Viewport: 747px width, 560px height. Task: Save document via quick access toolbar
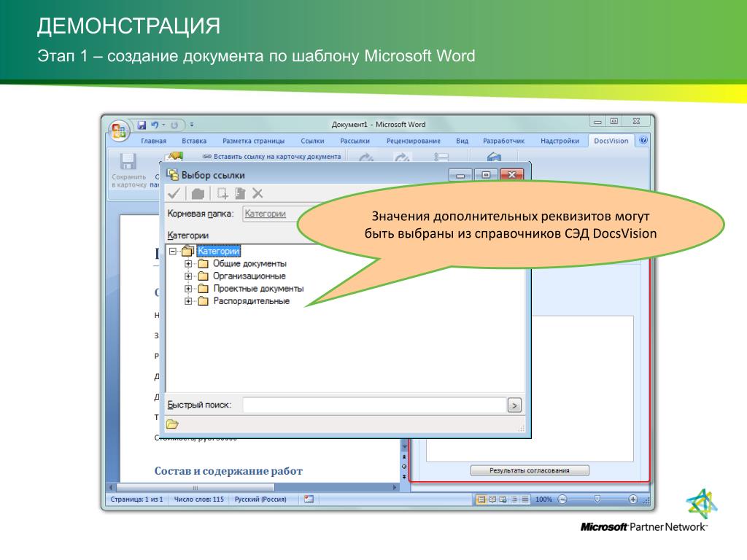click(x=142, y=125)
